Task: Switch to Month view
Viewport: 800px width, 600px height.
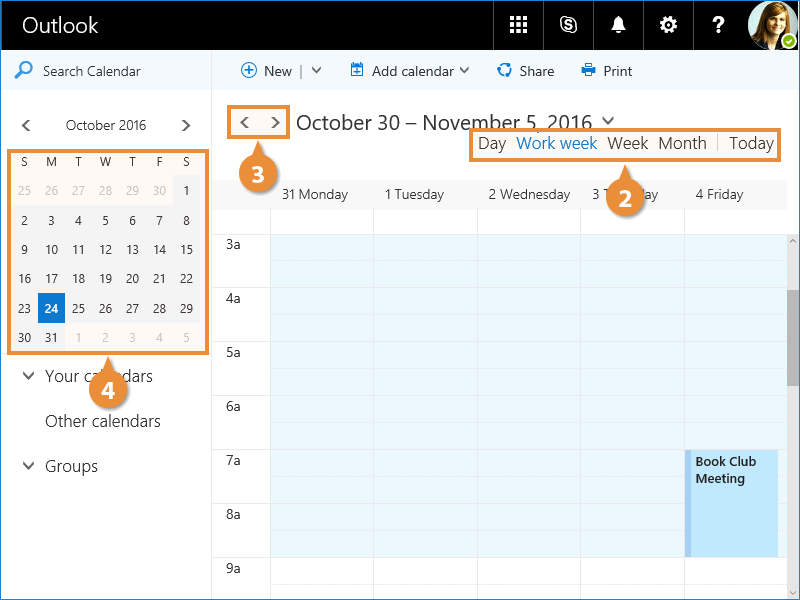Action: pos(682,143)
